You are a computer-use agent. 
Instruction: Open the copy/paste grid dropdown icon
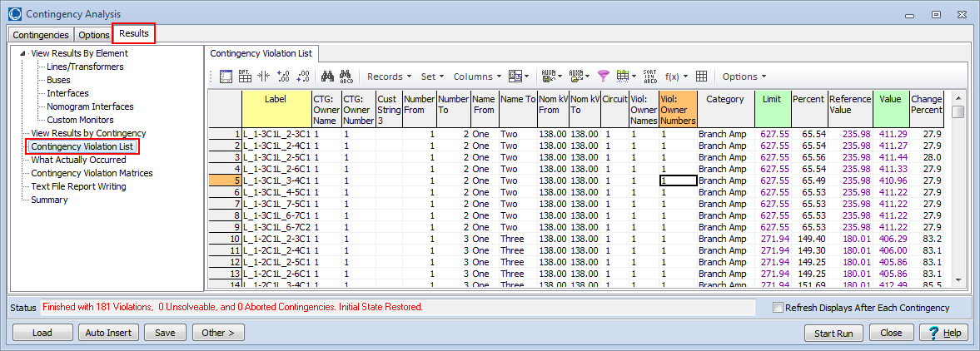tap(519, 77)
